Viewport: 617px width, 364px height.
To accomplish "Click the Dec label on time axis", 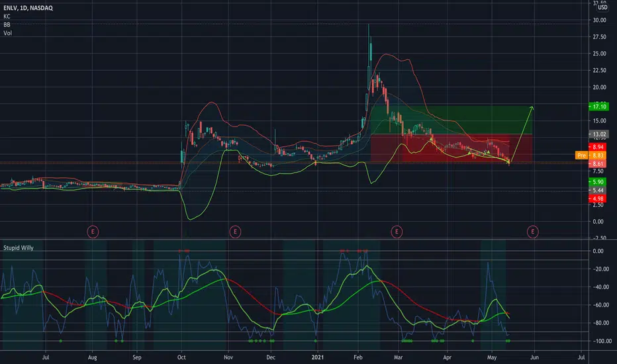I will click(x=271, y=357).
